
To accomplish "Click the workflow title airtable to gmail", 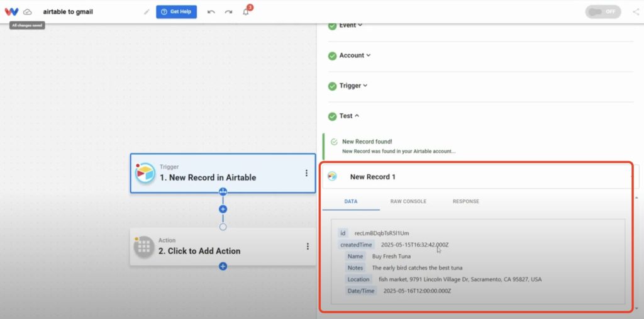I will coord(68,12).
